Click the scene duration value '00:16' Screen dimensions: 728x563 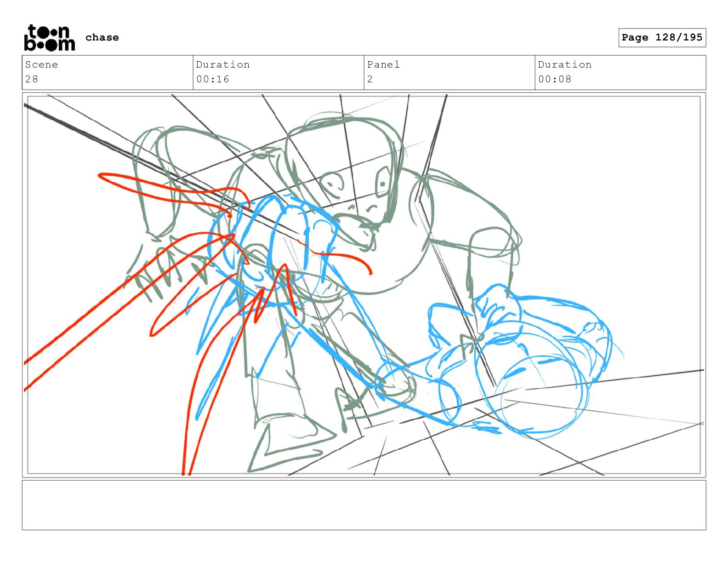(x=213, y=79)
